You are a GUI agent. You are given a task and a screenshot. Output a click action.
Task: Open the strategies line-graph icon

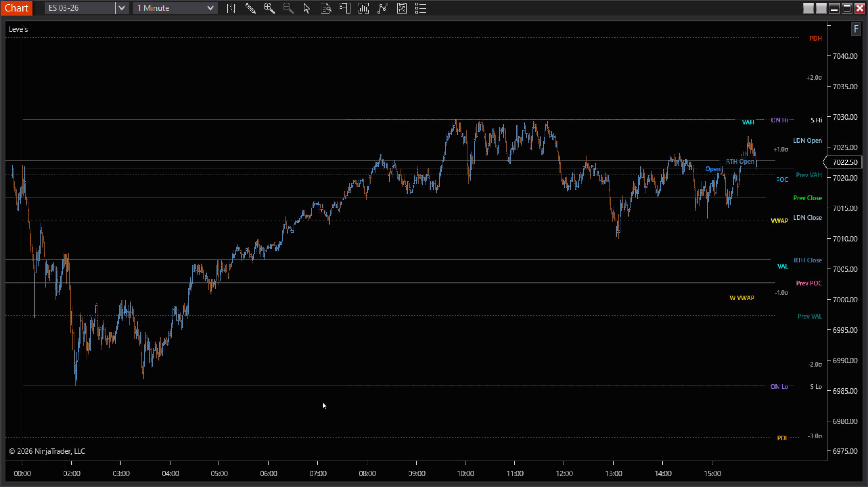(383, 8)
